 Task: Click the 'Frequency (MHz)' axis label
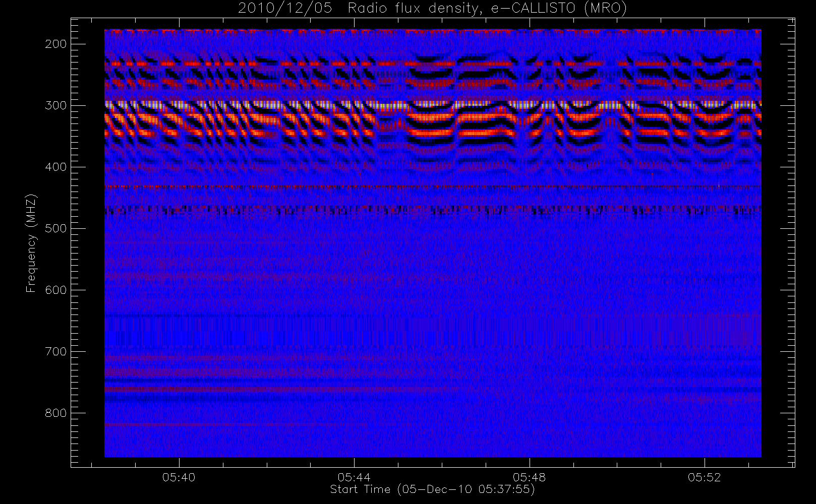click(31, 243)
